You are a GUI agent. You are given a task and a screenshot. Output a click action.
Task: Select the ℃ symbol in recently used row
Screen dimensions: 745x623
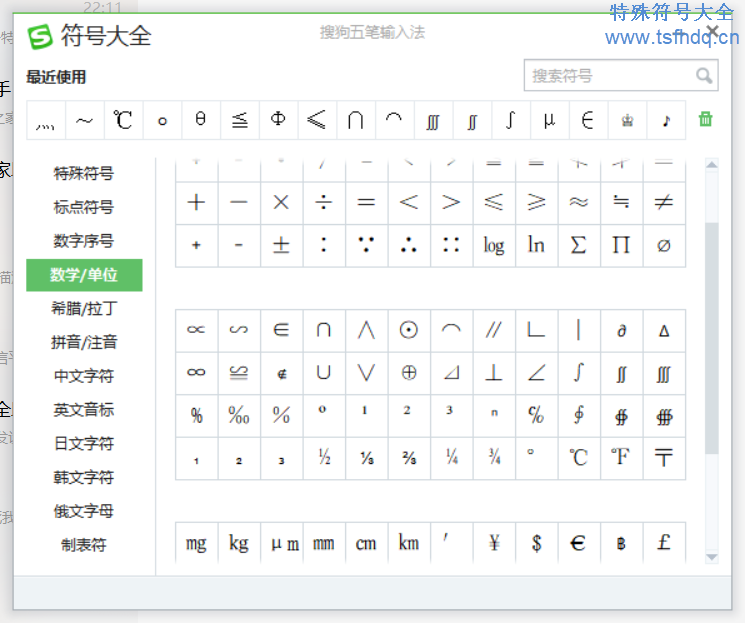(123, 120)
